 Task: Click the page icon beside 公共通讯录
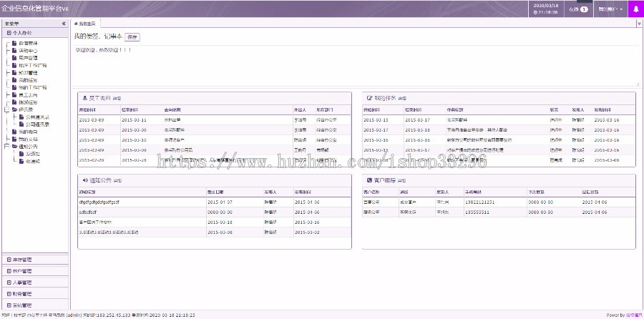coord(21,117)
